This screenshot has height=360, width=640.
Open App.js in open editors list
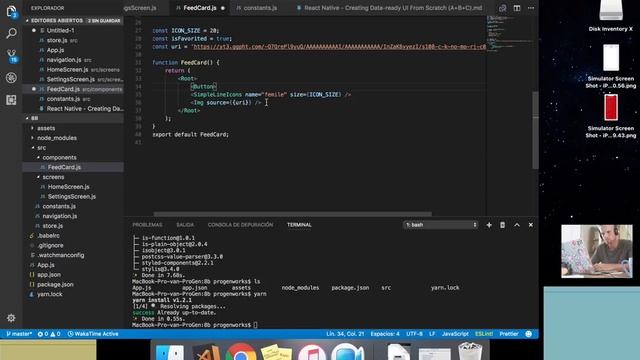pyautogui.click(x=55, y=50)
